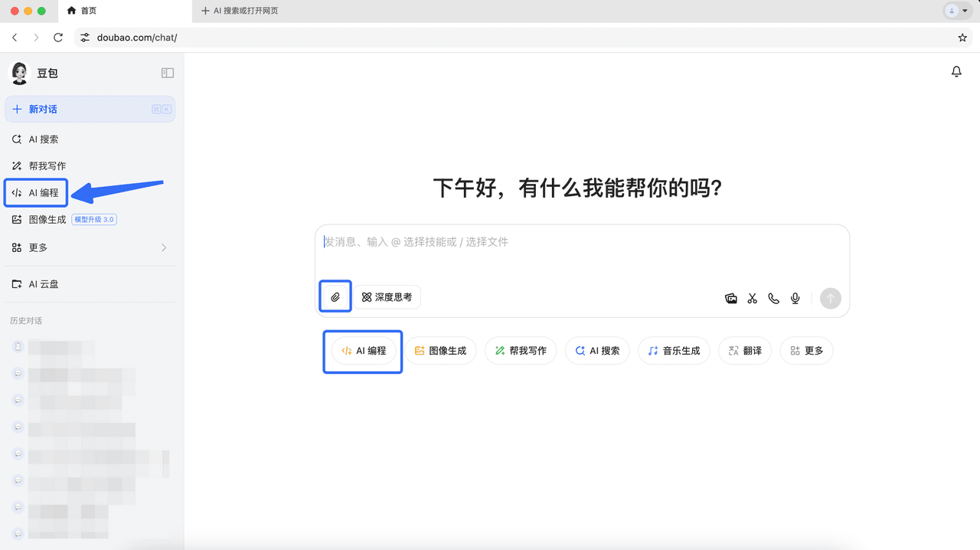
Task: Open AI 云盘 in the sidebar
Action: pyautogui.click(x=44, y=284)
